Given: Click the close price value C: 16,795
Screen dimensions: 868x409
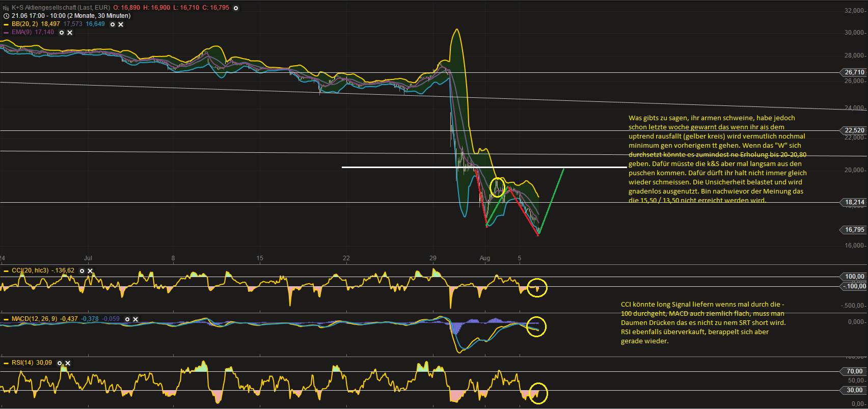Looking at the screenshot, I should pyautogui.click(x=216, y=8).
